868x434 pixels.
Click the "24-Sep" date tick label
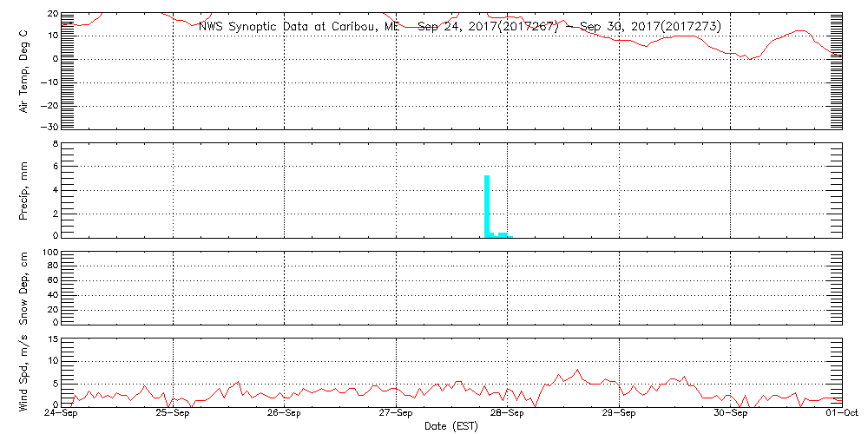(62, 414)
